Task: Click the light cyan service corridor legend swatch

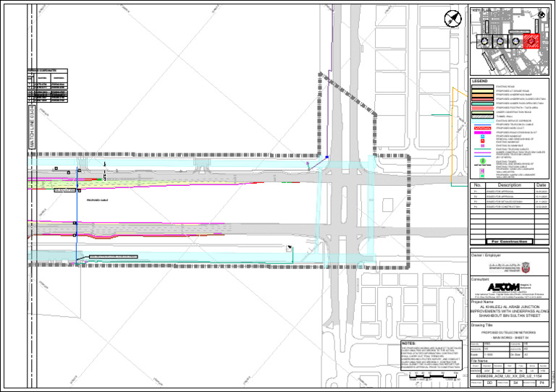Action: pos(482,121)
